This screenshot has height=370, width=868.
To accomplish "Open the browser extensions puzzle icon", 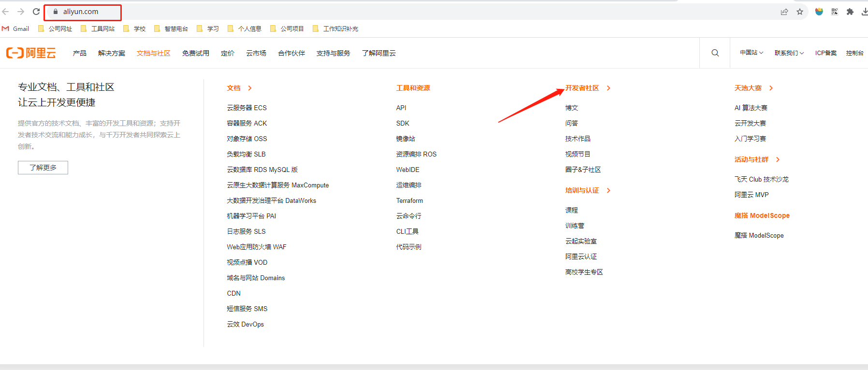I will [x=850, y=12].
